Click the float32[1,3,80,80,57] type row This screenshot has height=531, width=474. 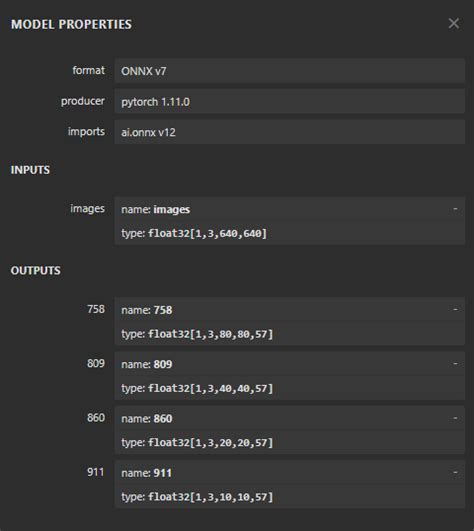pos(289,334)
